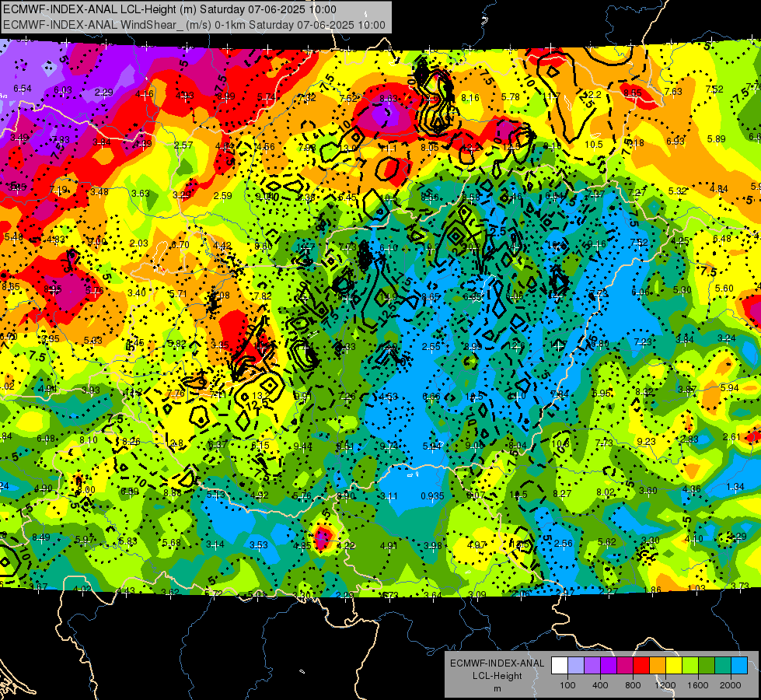Screen dimensions: 761x700
Task: Click the map value '3.53'
Action: click(x=259, y=544)
